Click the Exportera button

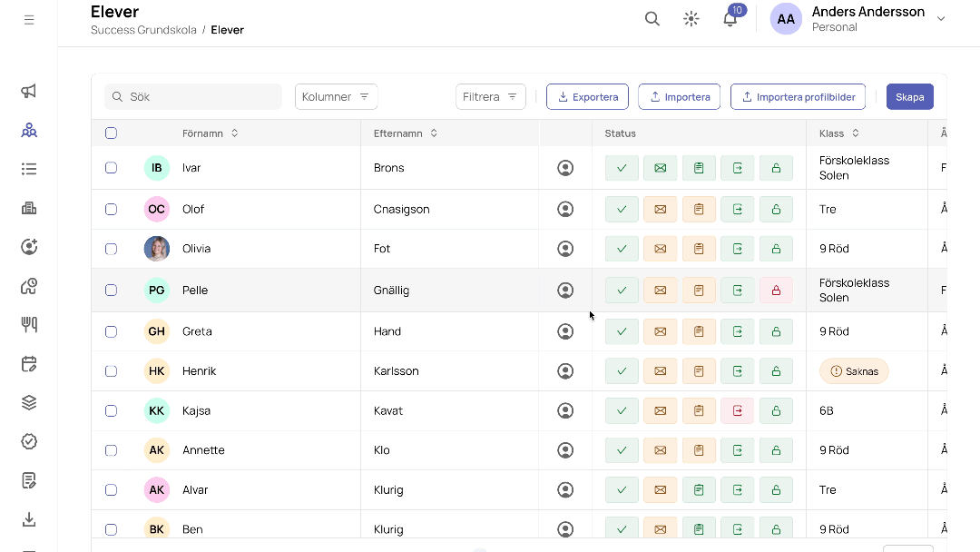point(587,97)
